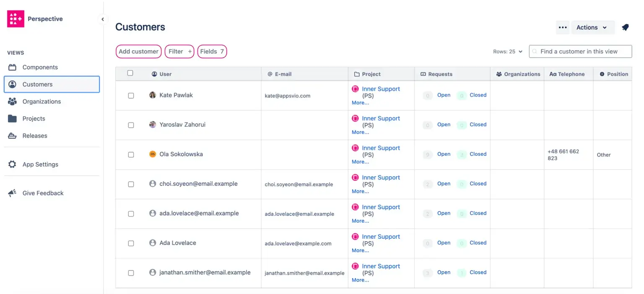Open the Fields 7 panel
The width and height of the screenshot is (644, 294).
212,51
